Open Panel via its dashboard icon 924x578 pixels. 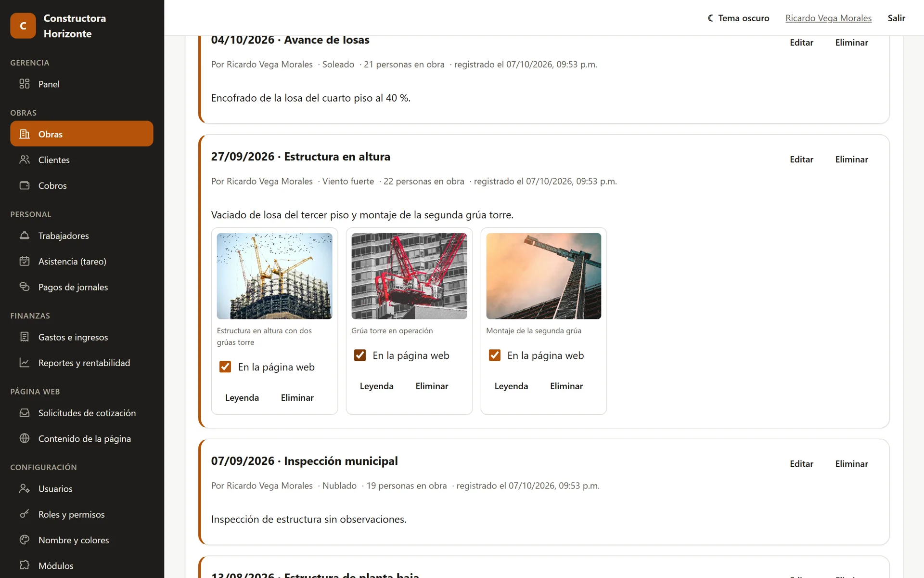pyautogui.click(x=25, y=84)
